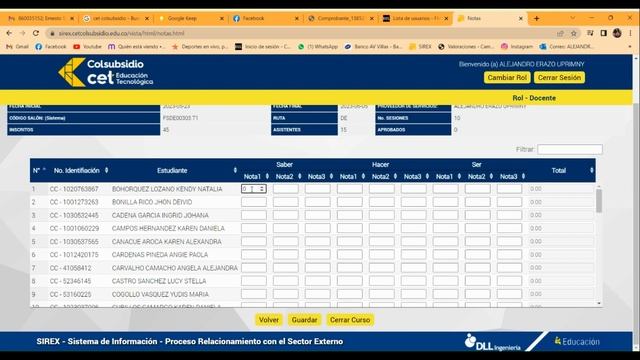Click the address bar URL
640x360 pixels.
[122, 33]
